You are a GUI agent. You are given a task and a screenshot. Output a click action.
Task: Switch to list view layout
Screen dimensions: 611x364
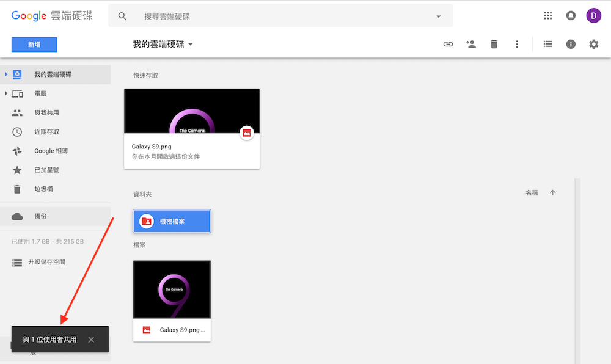[547, 44]
